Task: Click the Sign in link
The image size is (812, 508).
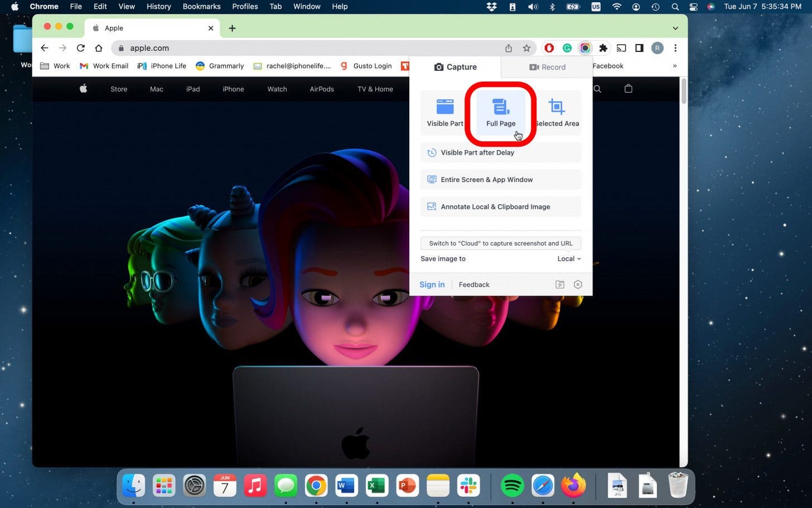Action: pos(432,284)
